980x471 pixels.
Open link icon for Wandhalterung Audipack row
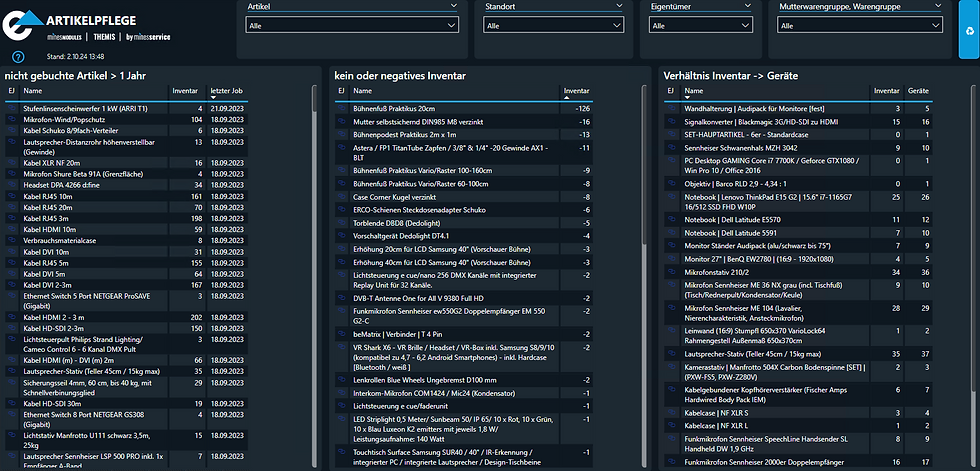(x=672, y=109)
